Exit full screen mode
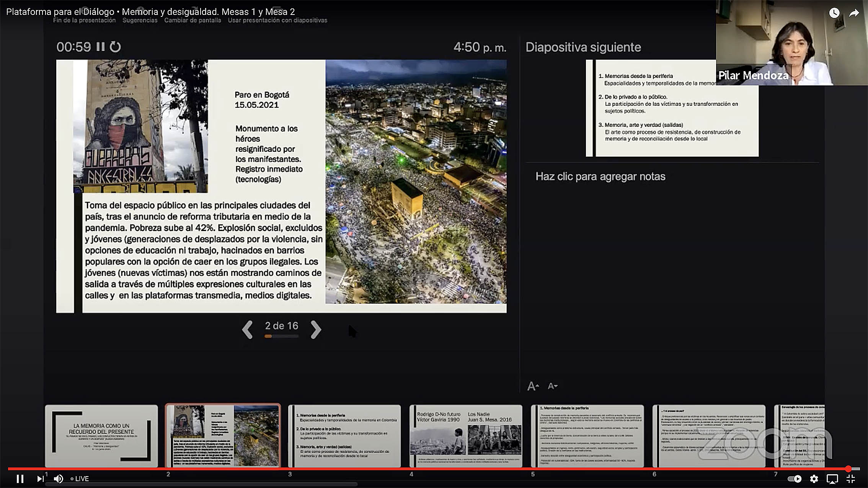Image resolution: width=868 pixels, height=488 pixels. 850,479
